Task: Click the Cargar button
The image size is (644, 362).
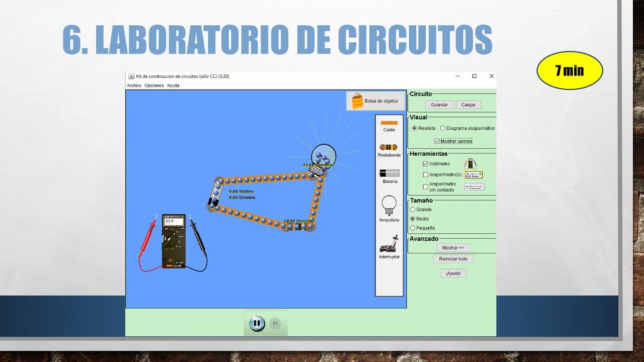Action: pyautogui.click(x=468, y=105)
